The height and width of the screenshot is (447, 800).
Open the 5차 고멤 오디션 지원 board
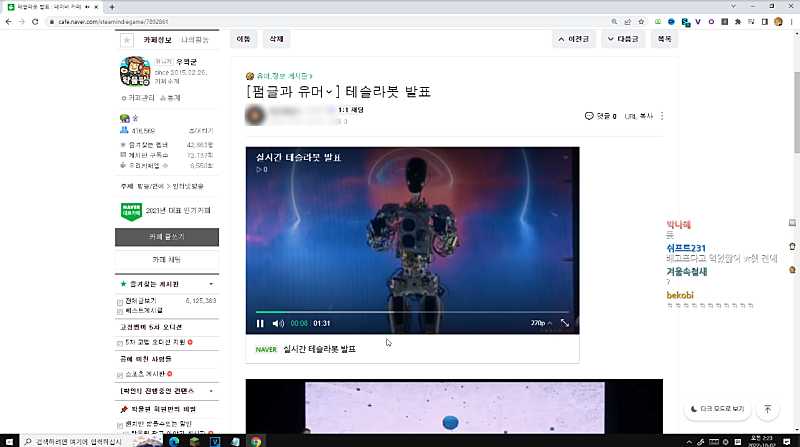(155, 342)
